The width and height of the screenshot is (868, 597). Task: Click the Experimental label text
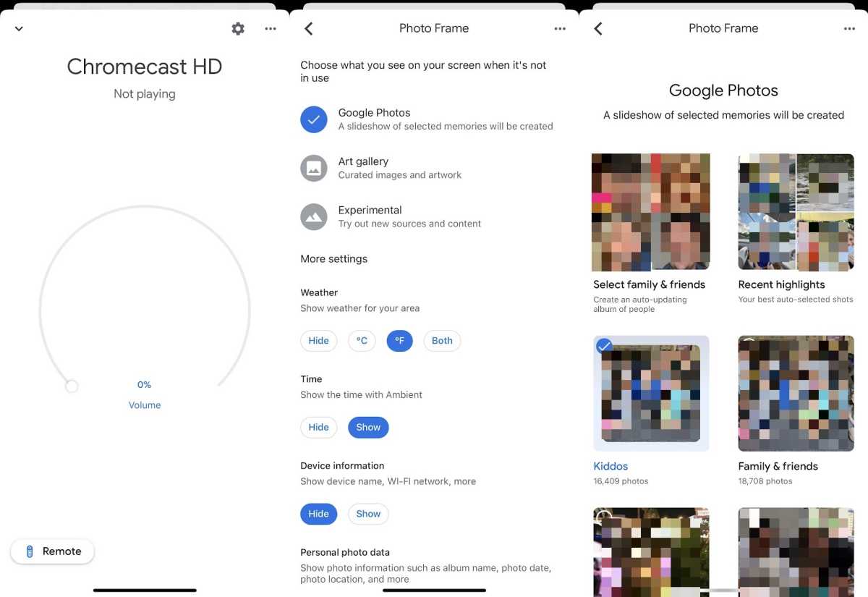(370, 210)
